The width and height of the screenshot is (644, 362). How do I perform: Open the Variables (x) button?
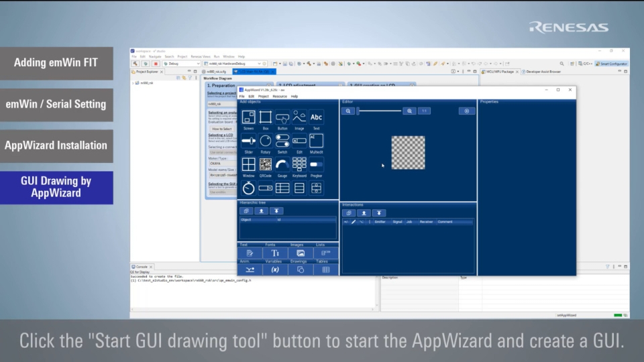click(275, 269)
